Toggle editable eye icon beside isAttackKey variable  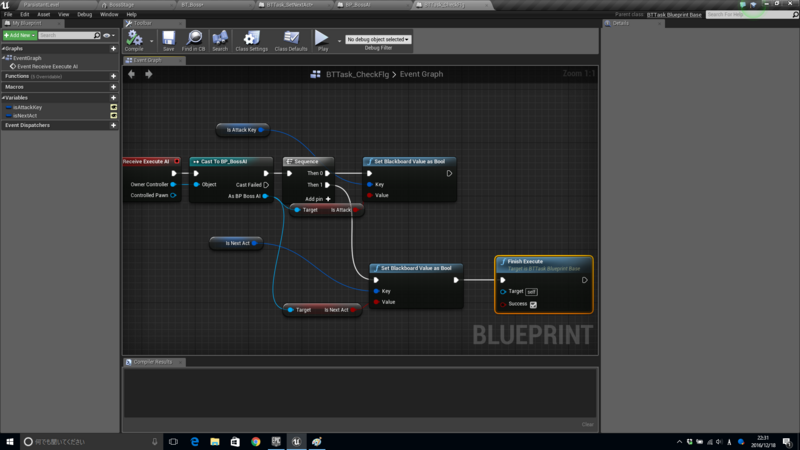pos(113,107)
